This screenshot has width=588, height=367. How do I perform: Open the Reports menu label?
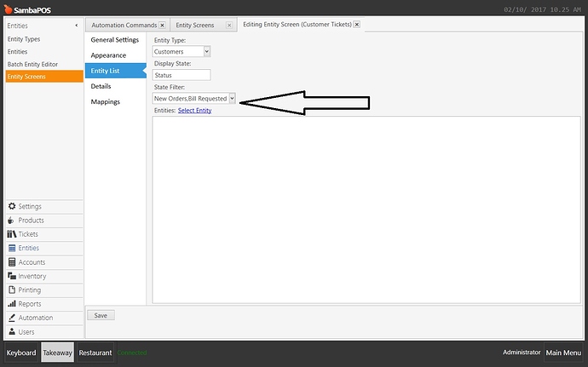[30, 304]
